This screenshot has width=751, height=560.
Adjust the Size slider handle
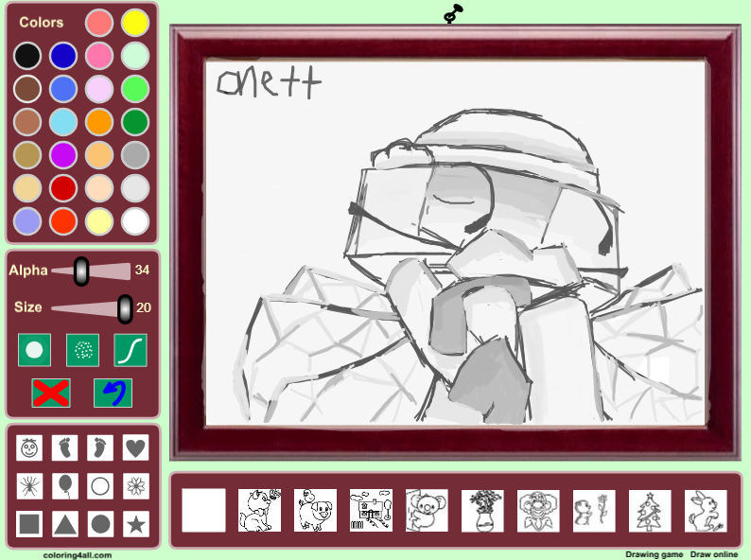click(125, 309)
